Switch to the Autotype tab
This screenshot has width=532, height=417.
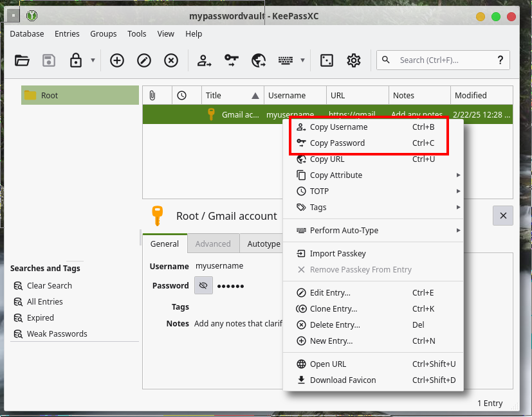[262, 244]
